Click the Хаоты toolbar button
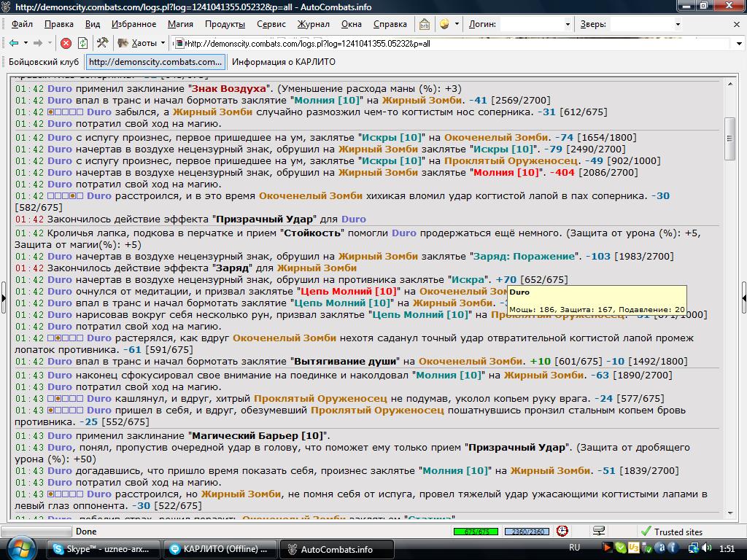Viewport: 747px width, 560px height. click(138, 43)
